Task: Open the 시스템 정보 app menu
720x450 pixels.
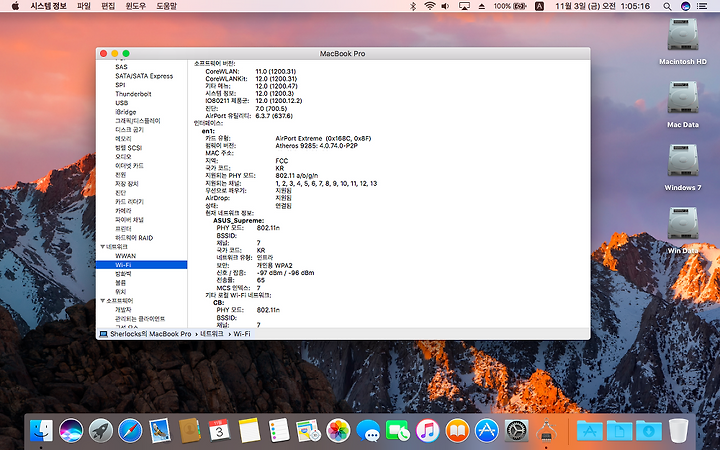Action: 48,6
